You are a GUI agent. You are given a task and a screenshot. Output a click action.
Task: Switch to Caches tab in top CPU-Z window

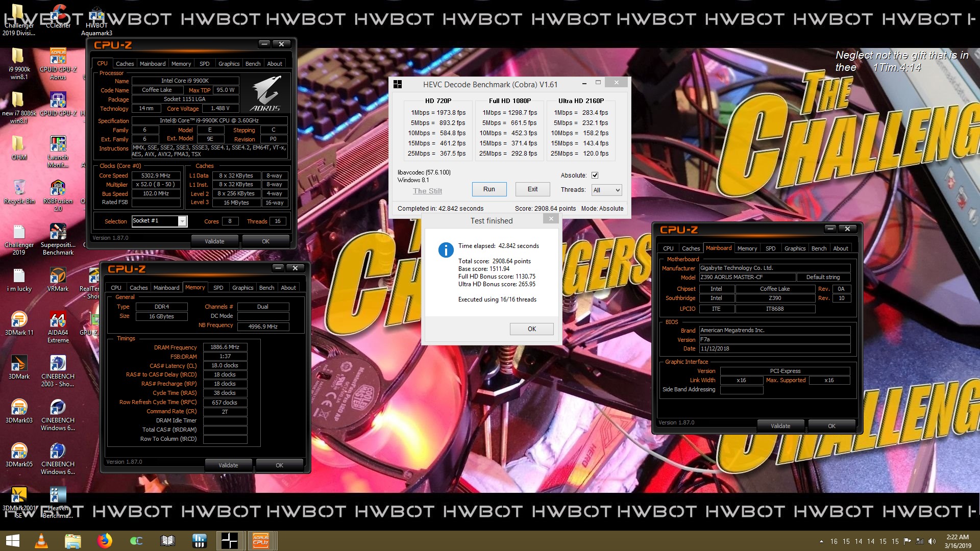(x=125, y=64)
